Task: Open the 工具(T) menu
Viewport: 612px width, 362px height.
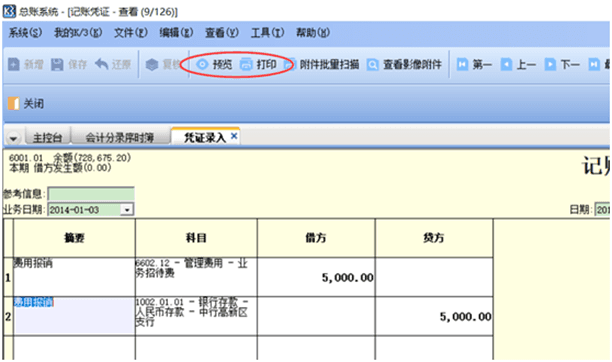Action: click(x=267, y=33)
